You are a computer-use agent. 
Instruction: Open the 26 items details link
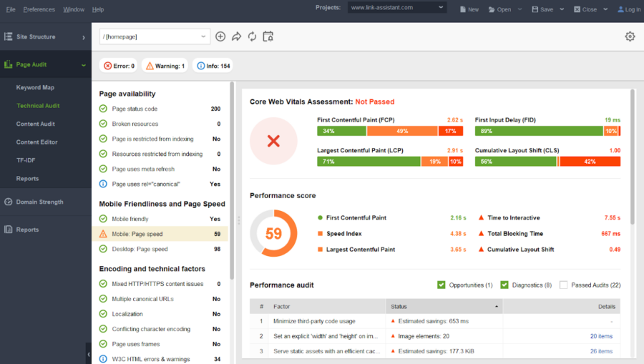(x=601, y=351)
